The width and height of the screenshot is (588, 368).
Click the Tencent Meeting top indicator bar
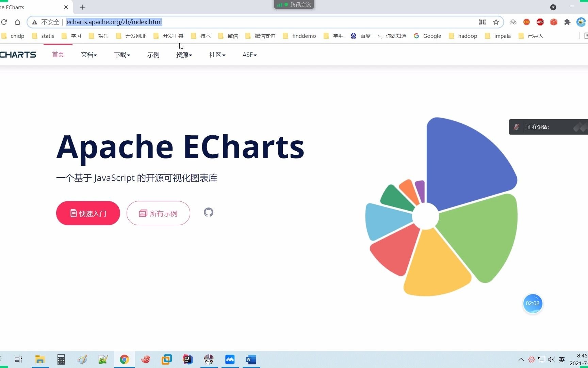point(294,4)
